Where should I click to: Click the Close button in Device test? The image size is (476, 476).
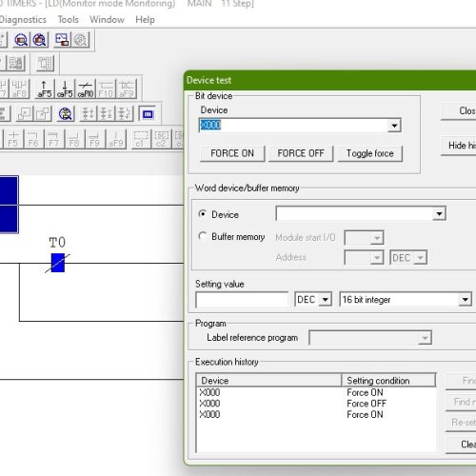pos(459,111)
